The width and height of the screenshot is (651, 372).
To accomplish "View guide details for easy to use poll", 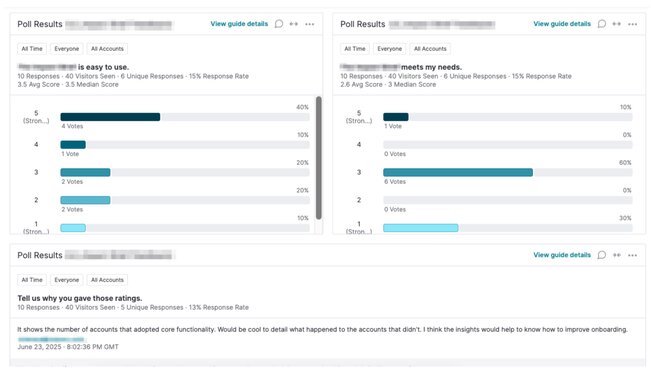I will (x=239, y=24).
